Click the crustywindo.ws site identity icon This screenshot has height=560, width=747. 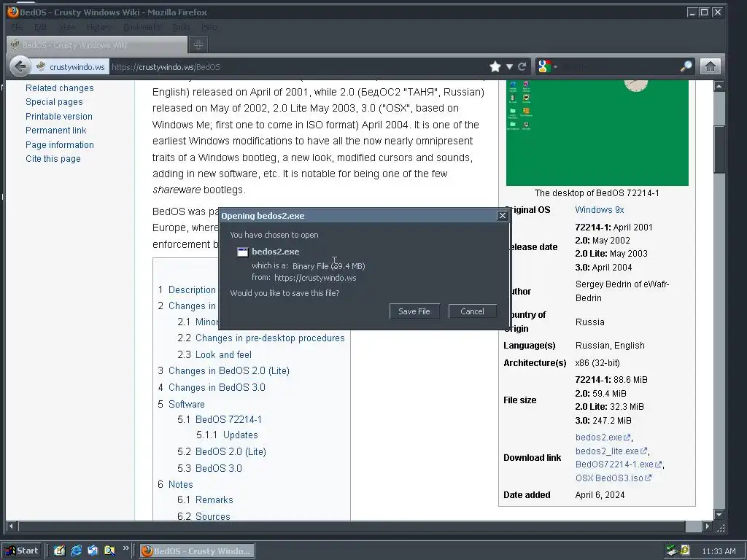pos(41,66)
